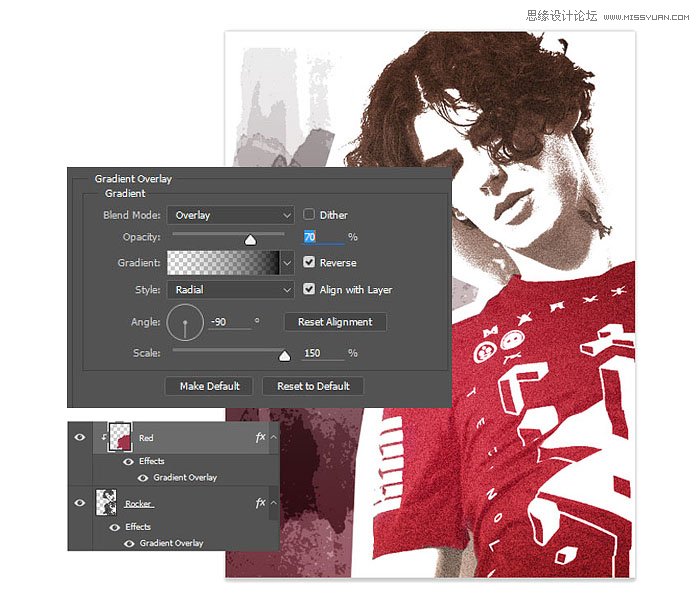Toggle Gradient Overlay visibility under Rocker layer
This screenshot has width=700, height=604.
coord(129,544)
